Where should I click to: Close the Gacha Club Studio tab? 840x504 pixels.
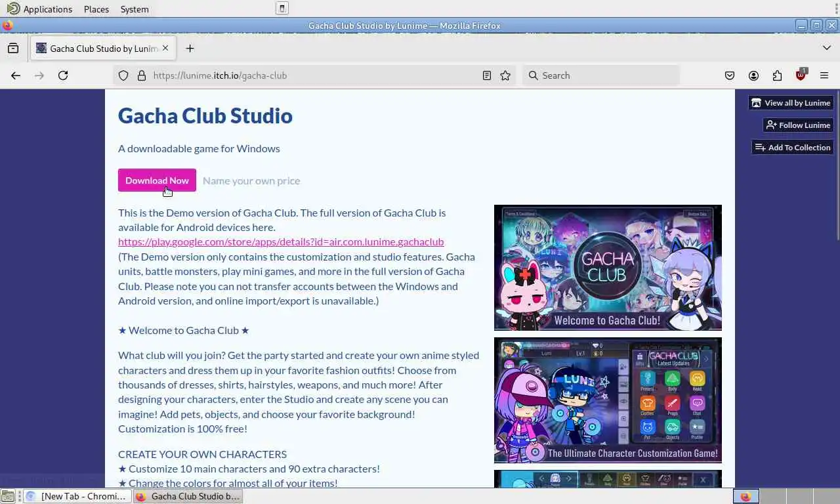point(165,48)
